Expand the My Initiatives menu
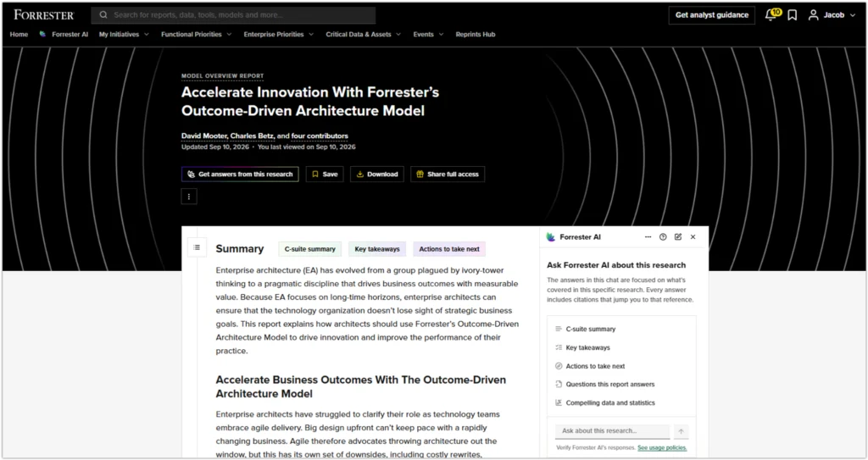 pyautogui.click(x=124, y=35)
